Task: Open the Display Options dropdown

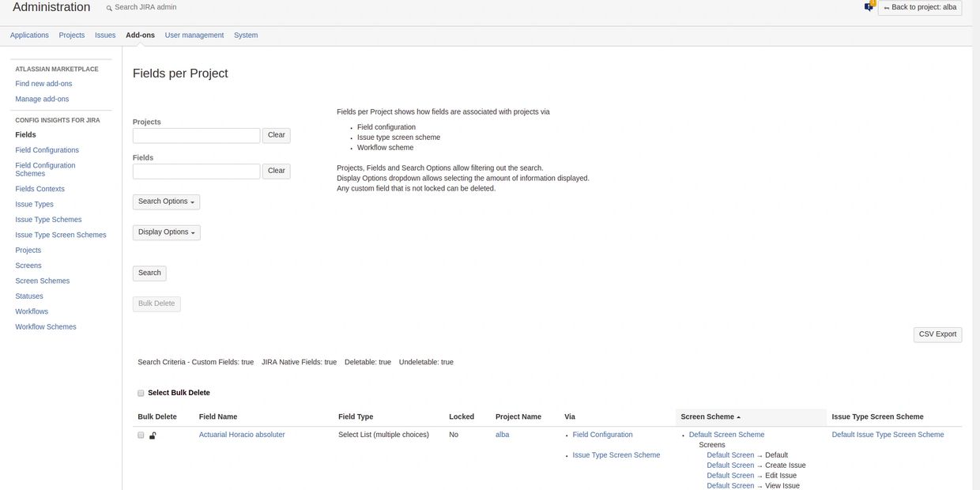Action: click(166, 232)
